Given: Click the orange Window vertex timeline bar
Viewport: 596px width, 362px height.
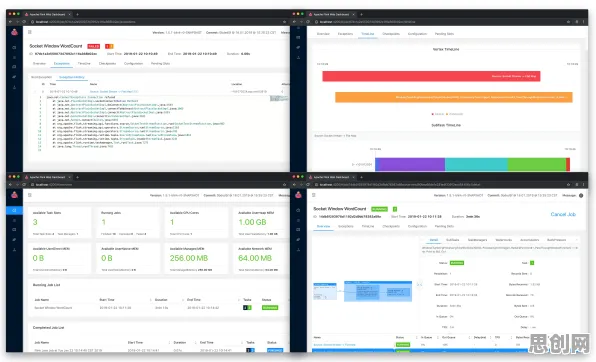Looking at the screenshot, I should click(454, 97).
